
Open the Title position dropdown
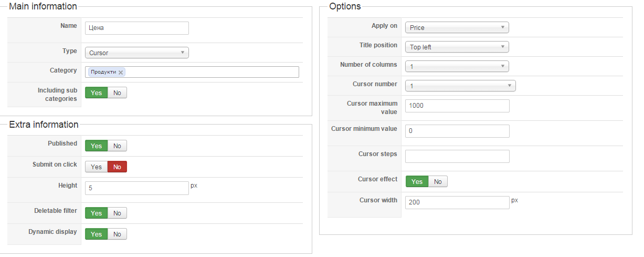457,47
